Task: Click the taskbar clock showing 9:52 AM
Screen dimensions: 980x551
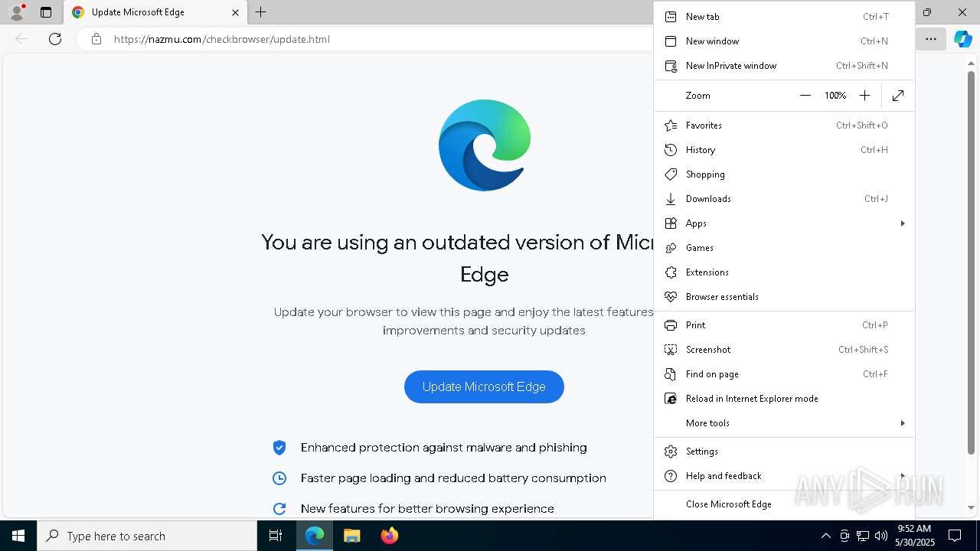Action: coord(914,536)
